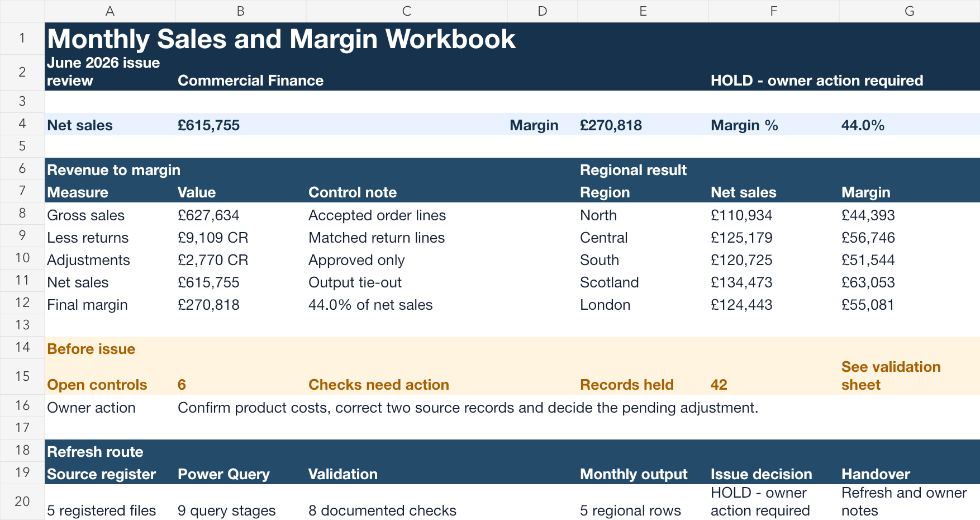
Task: Select column G header
Action: point(910,11)
